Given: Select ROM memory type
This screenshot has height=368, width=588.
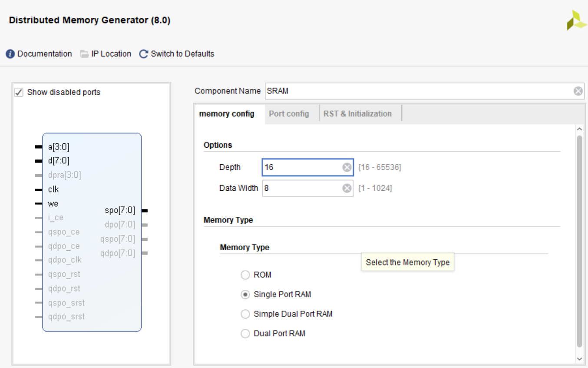Looking at the screenshot, I should coord(245,275).
